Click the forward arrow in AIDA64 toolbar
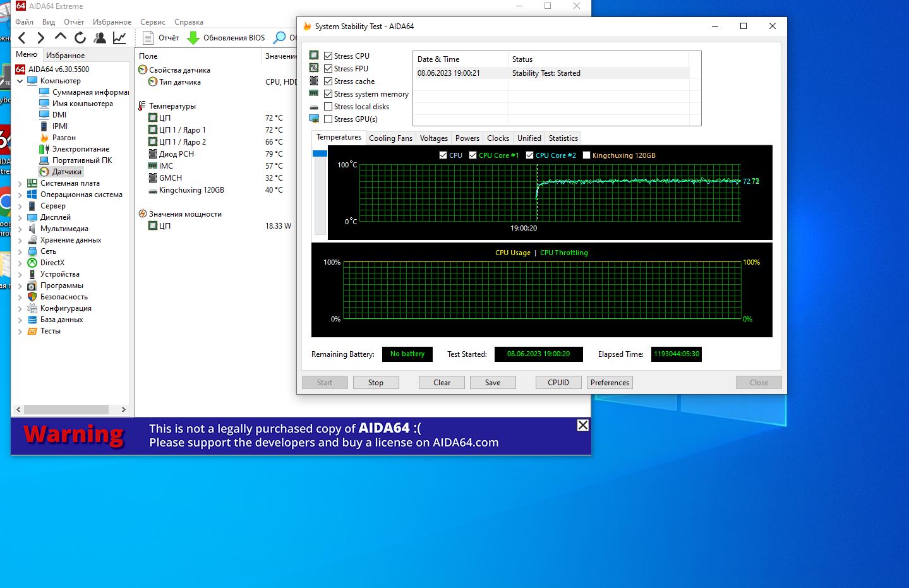This screenshot has height=588, width=909. pyautogui.click(x=41, y=38)
